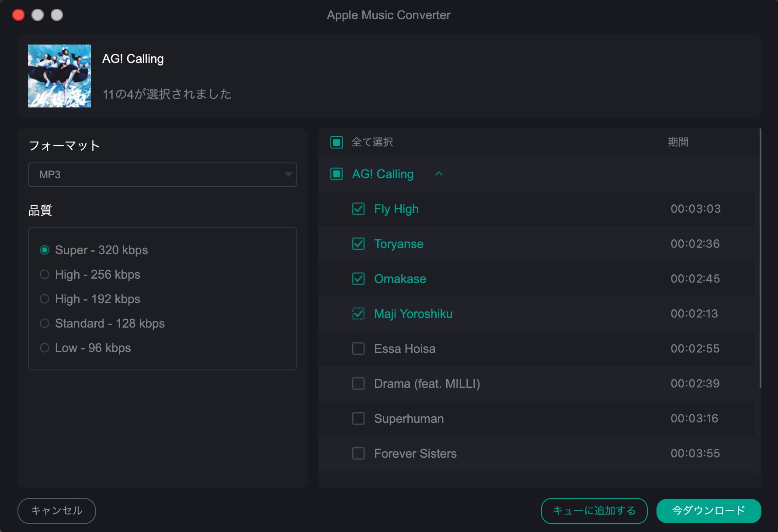Click キューに追加する add to queue button

click(x=594, y=511)
